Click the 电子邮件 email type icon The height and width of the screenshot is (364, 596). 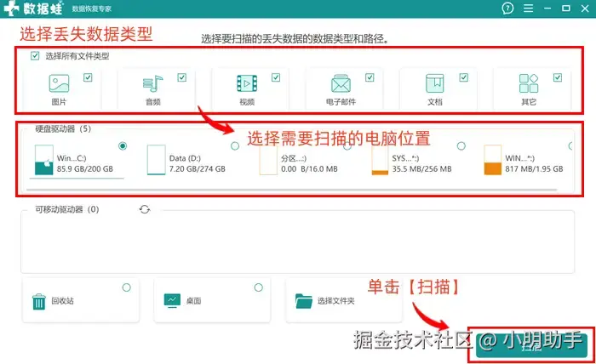tap(341, 83)
